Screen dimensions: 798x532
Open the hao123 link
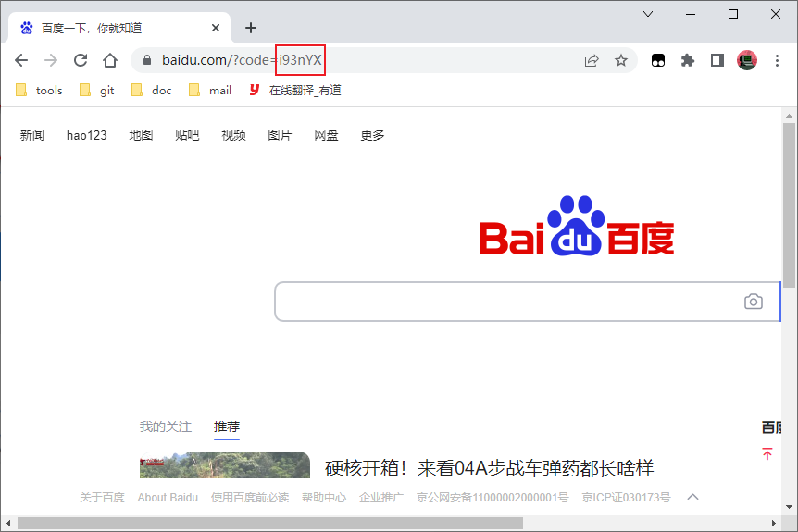86,135
